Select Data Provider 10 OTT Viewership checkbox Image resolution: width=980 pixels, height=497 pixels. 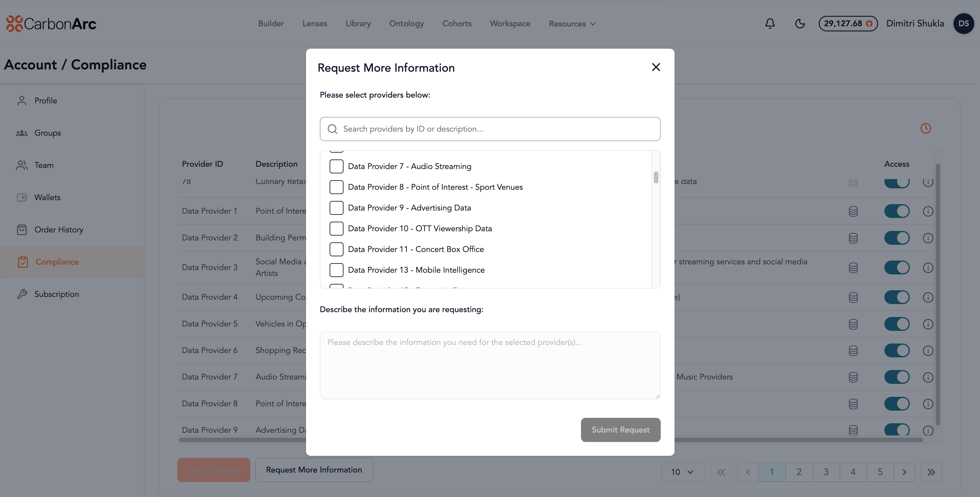coord(336,228)
